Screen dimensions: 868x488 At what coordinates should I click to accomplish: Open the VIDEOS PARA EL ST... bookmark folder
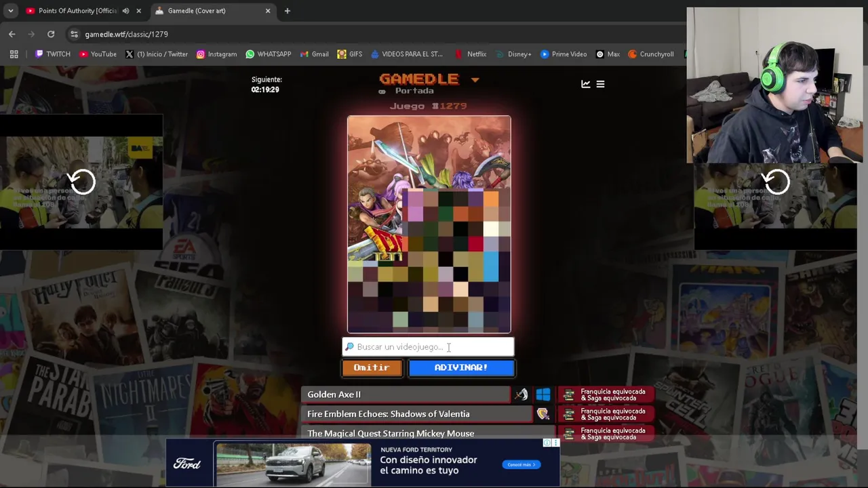point(406,54)
